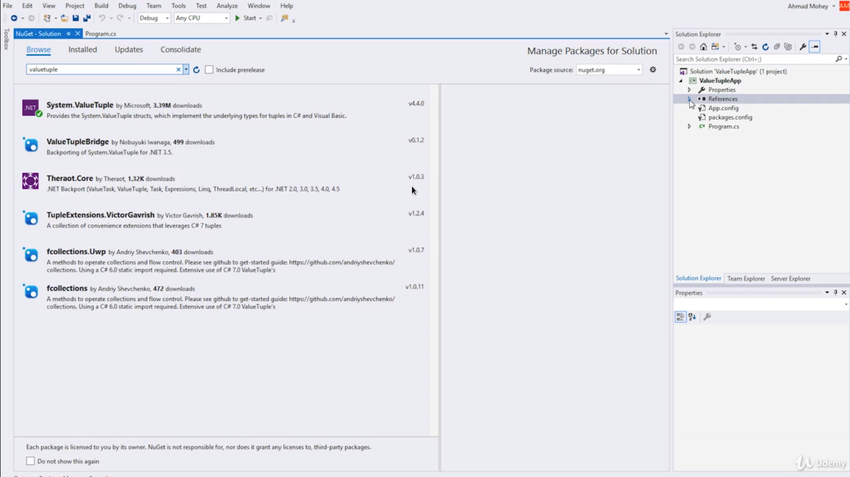This screenshot has width=850, height=477.
Task: Click Collapse All in Solution Explorer
Action: coord(777,47)
